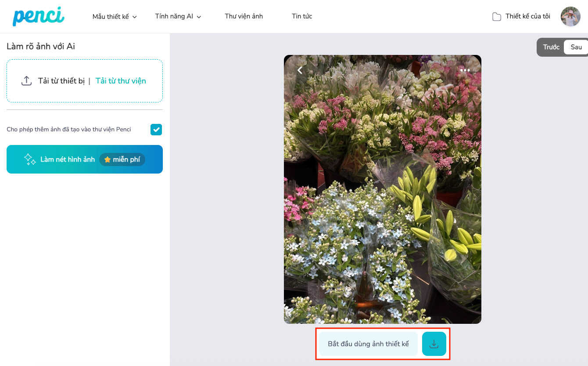
Task: Switch preview to Trước (before)
Action: coord(551,47)
